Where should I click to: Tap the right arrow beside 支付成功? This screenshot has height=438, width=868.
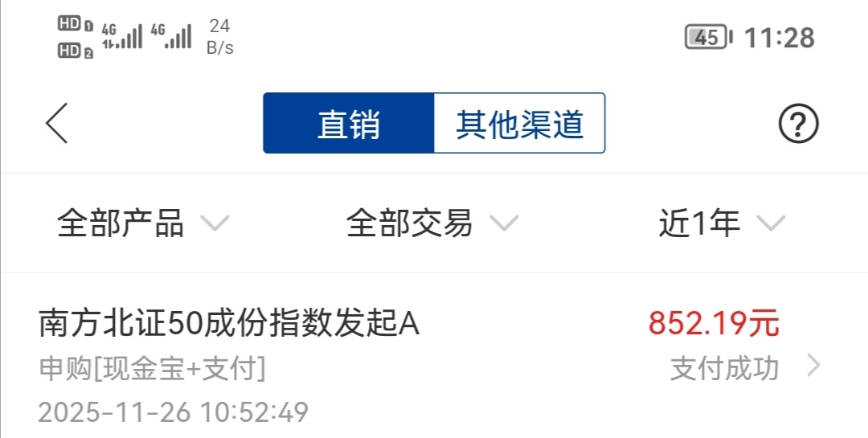(x=813, y=366)
